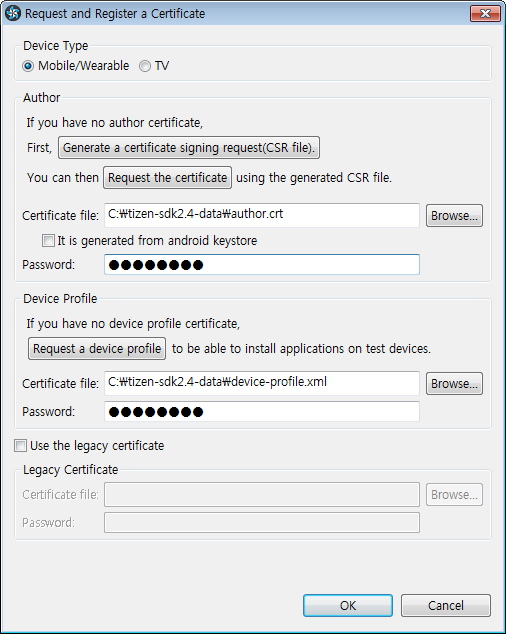Click the 'Author' group label
Image resolution: width=506 pixels, height=634 pixels.
(41, 97)
